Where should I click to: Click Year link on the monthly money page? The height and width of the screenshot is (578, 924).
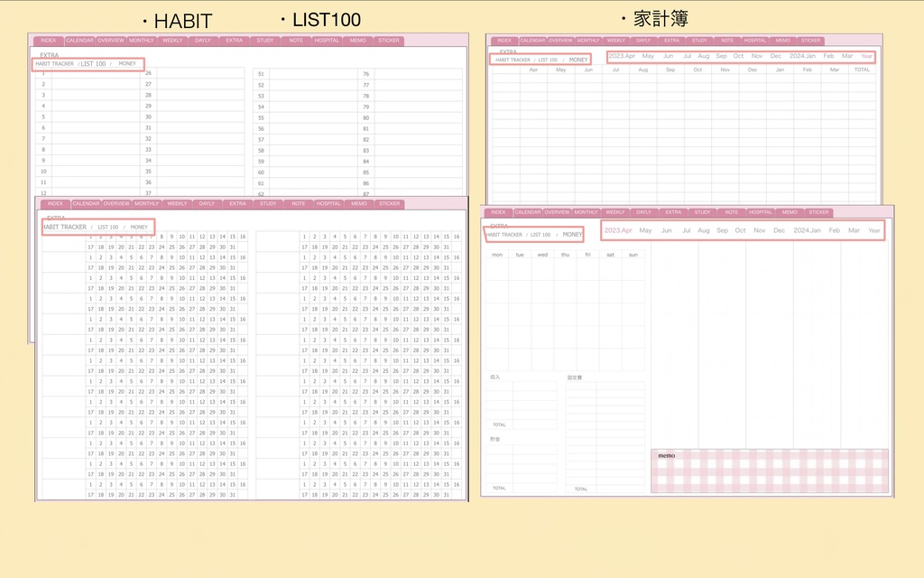873,230
